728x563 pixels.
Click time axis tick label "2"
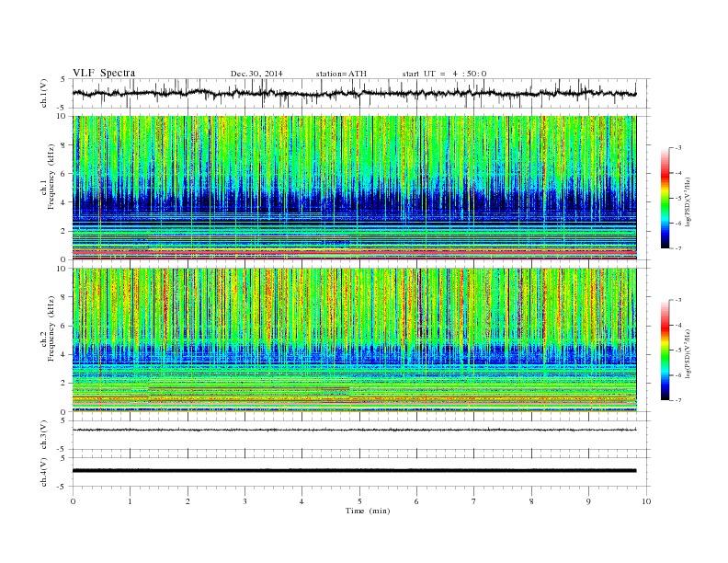pos(188,501)
